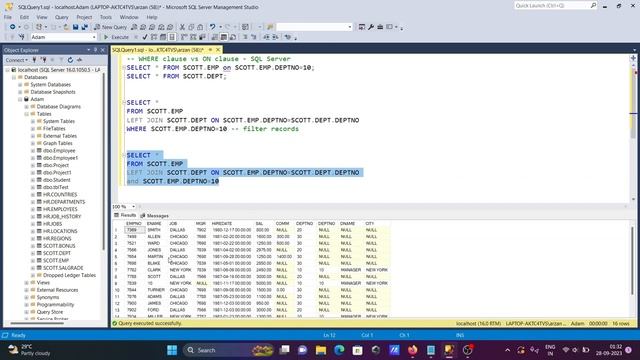Click Results to Grid toolbar icon
Screen dimensions: 640x360
(224, 37)
